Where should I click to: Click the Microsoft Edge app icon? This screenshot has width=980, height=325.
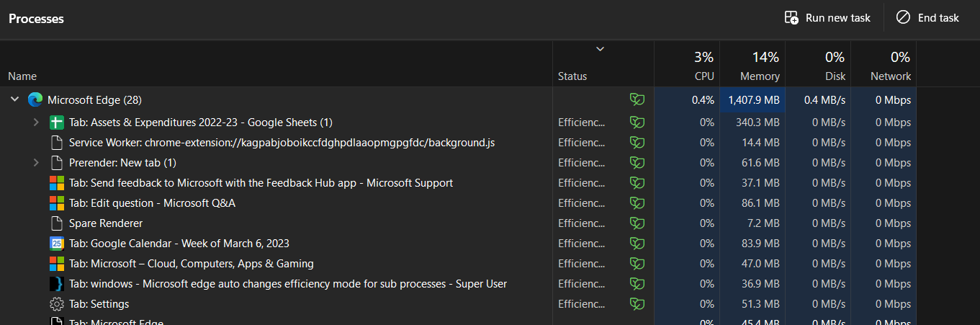click(x=35, y=99)
